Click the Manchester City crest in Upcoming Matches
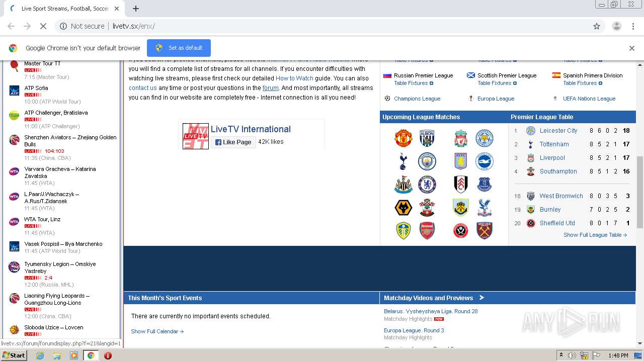 click(x=427, y=161)
